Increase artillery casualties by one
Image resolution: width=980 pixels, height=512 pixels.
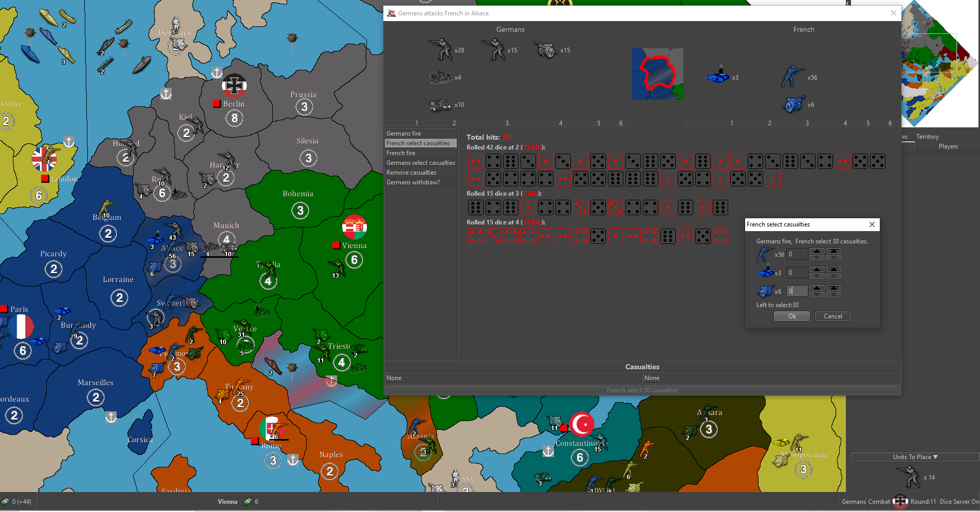click(817, 288)
